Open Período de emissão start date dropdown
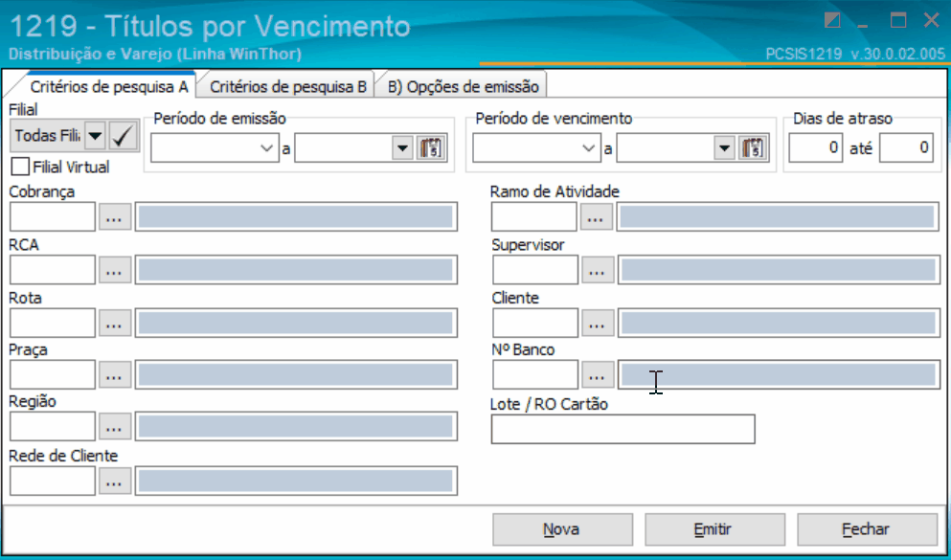 point(267,147)
